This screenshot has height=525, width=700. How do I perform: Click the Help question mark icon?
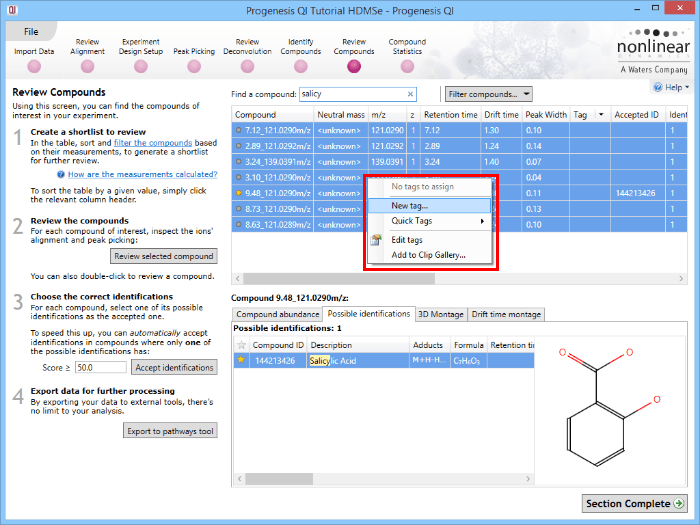tap(658, 87)
